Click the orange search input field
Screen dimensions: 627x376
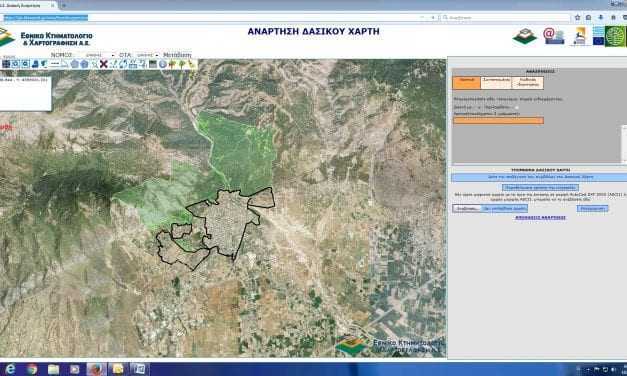point(498,120)
